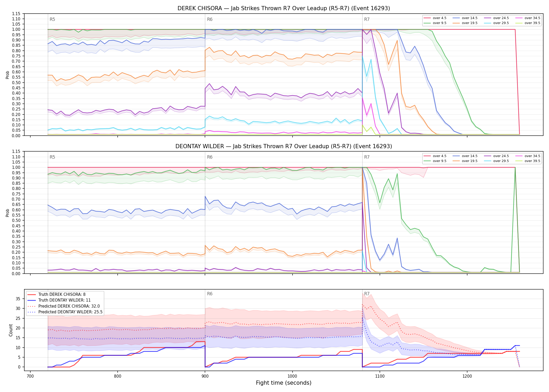549x392 pixels.
Task: Click x-axis tick label 900
Action: [205, 376]
